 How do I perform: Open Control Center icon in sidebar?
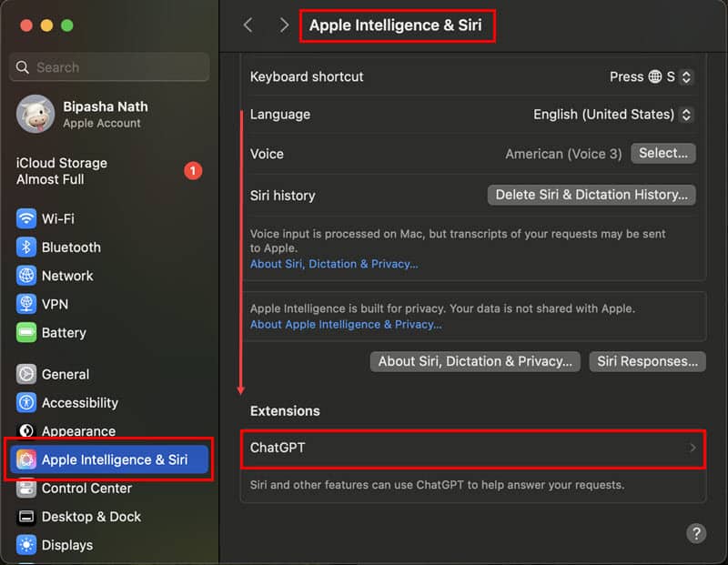pos(26,489)
